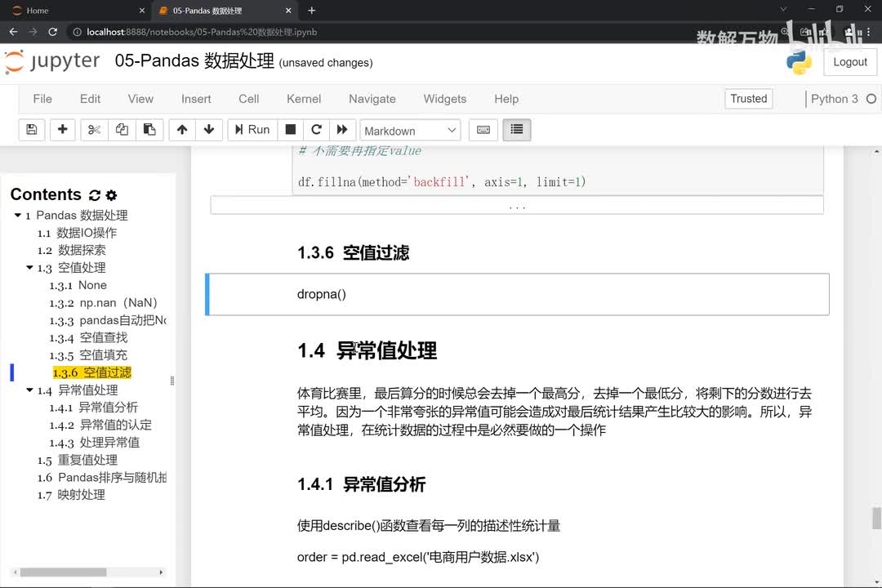This screenshot has height=588, width=882.
Task: Open the Kernel menu
Action: pos(304,99)
